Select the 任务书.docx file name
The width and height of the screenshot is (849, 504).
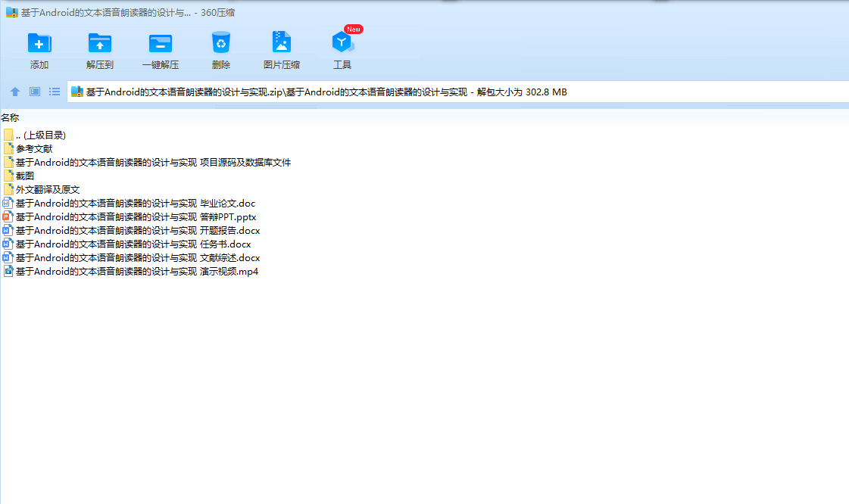pos(133,244)
